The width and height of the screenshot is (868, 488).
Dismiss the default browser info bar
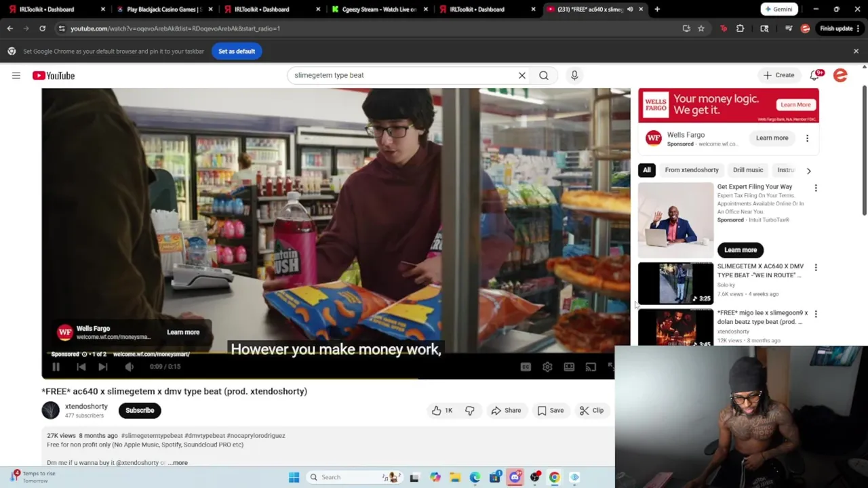pos(856,52)
